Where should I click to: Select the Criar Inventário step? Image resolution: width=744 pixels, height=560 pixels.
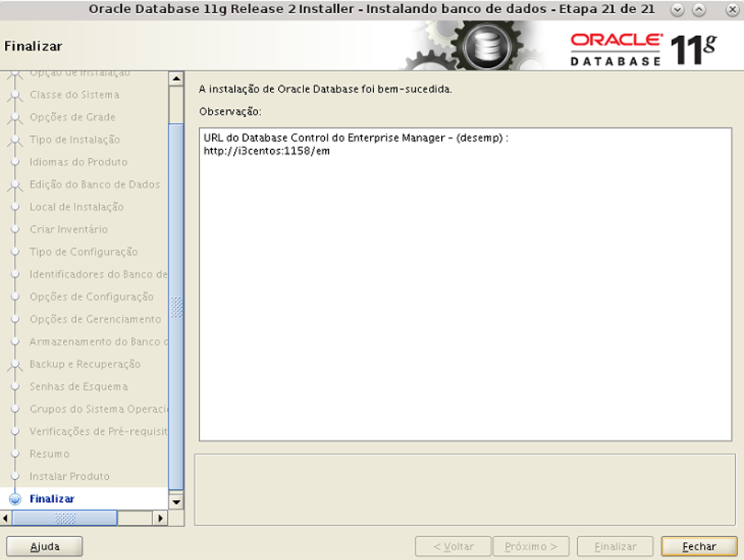(69, 229)
